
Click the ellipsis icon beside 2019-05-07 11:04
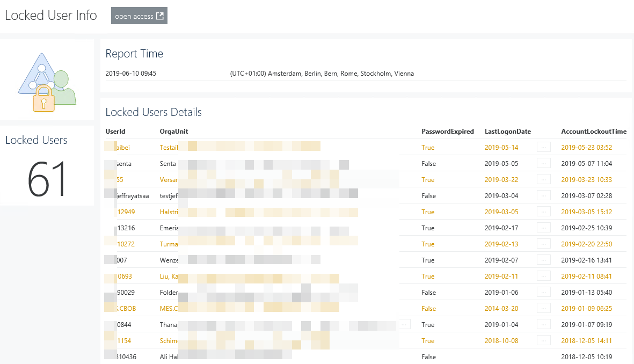[x=543, y=163]
